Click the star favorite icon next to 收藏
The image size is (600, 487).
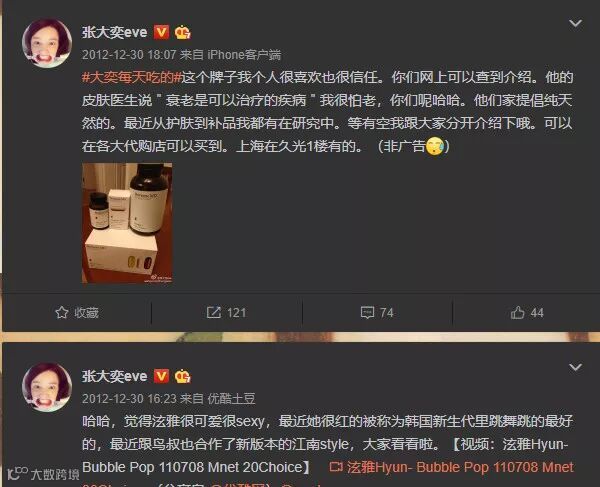[62, 313]
